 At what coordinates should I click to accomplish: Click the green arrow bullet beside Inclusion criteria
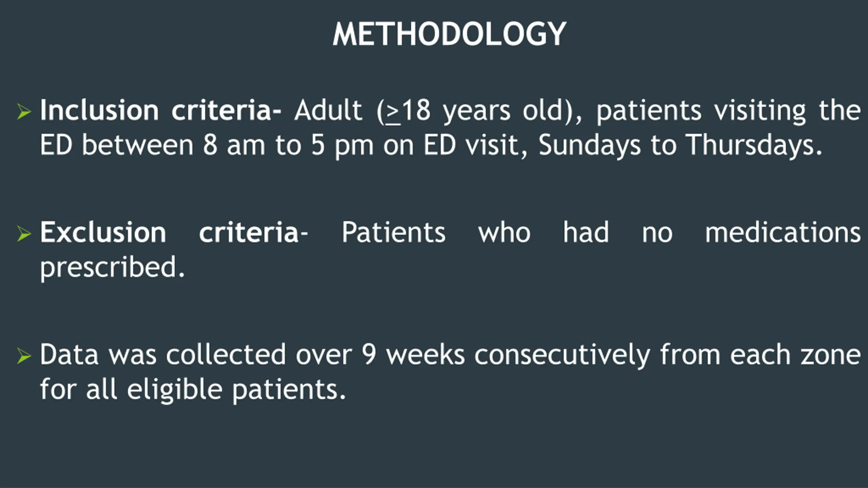[24, 112]
